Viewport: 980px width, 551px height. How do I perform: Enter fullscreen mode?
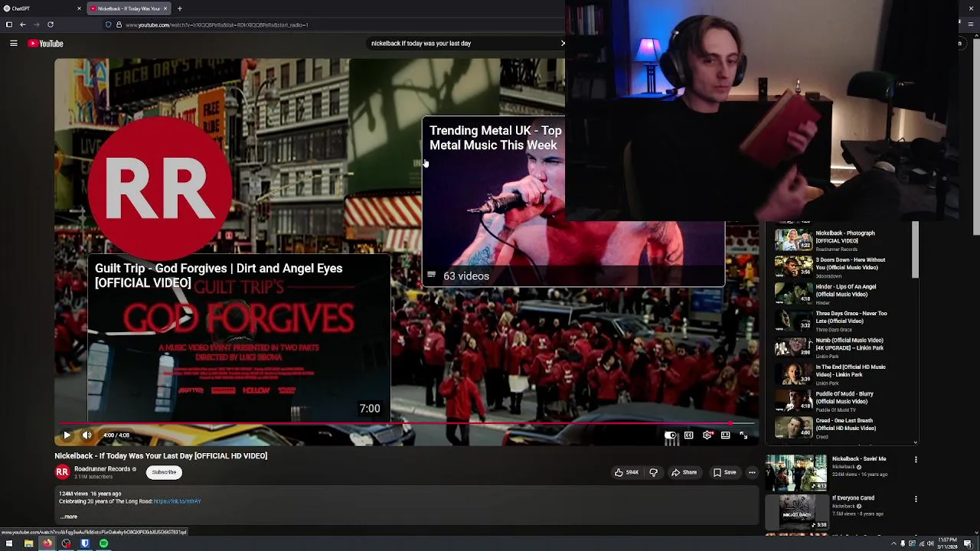(743, 435)
